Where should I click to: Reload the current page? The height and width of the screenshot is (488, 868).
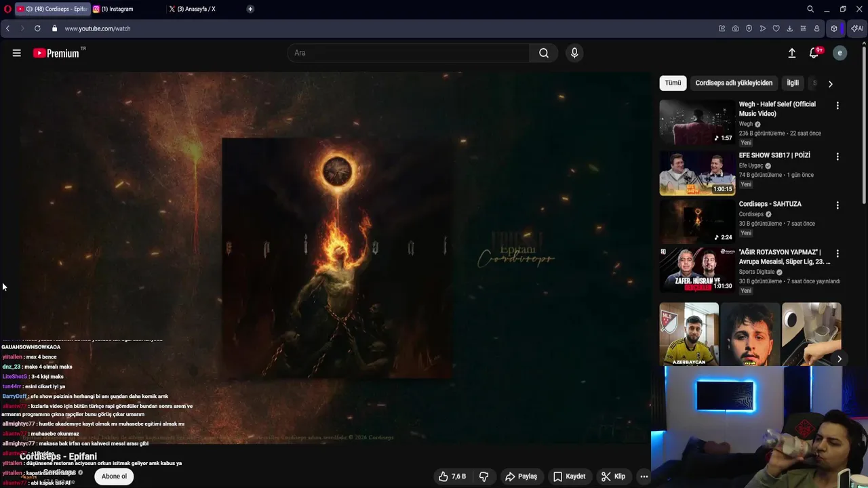point(37,28)
